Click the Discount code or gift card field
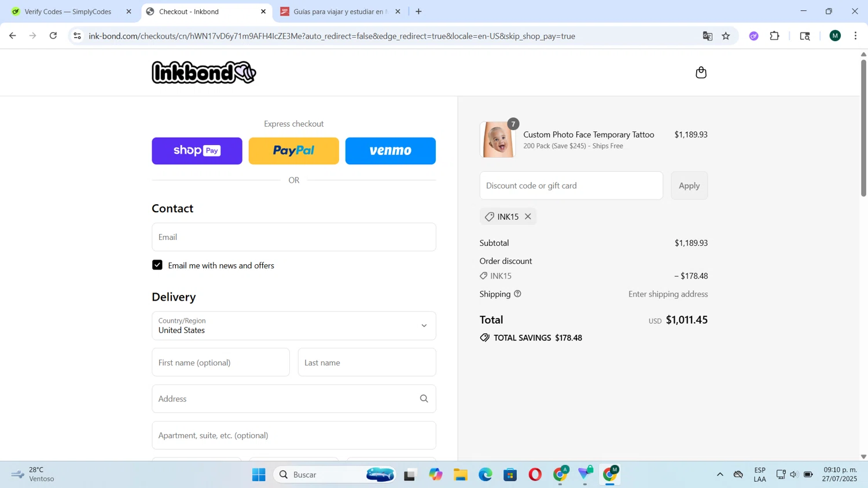Viewport: 868px width, 488px height. [571, 186]
